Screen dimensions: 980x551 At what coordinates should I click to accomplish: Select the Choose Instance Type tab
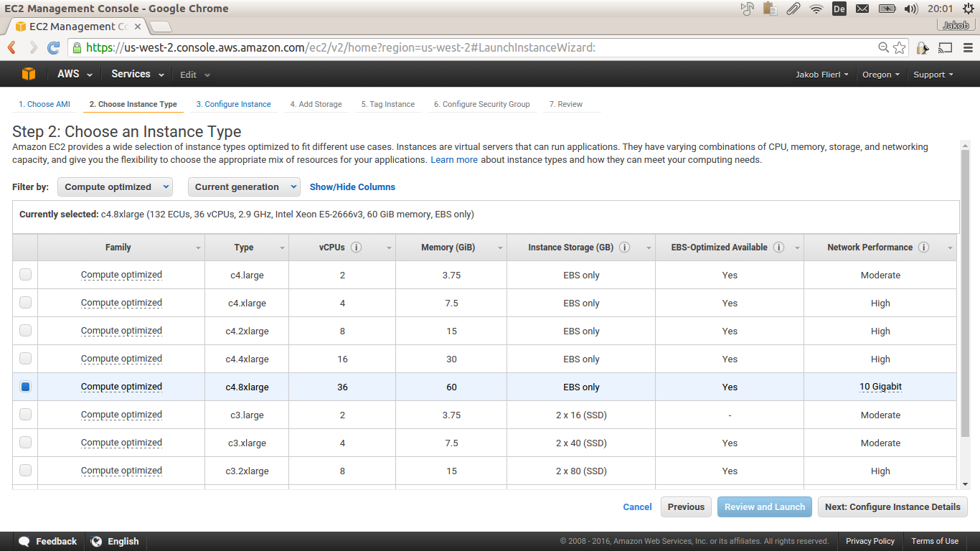pyautogui.click(x=133, y=104)
